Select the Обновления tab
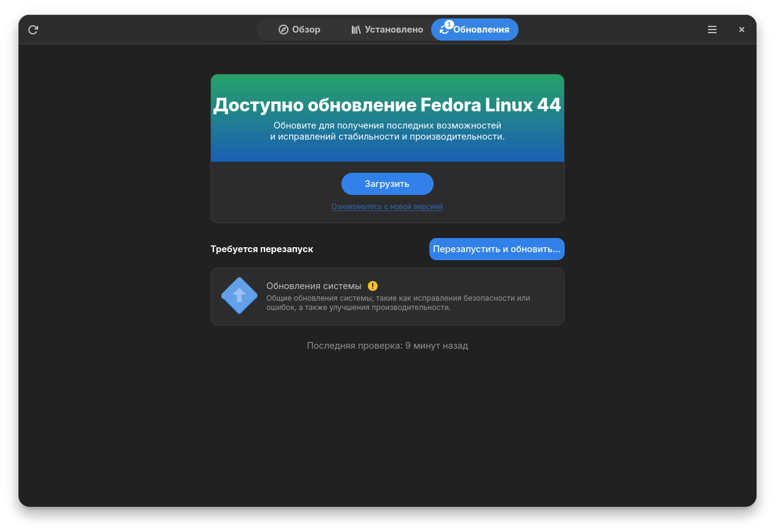Image resolution: width=775 pixels, height=532 pixels. tap(475, 30)
